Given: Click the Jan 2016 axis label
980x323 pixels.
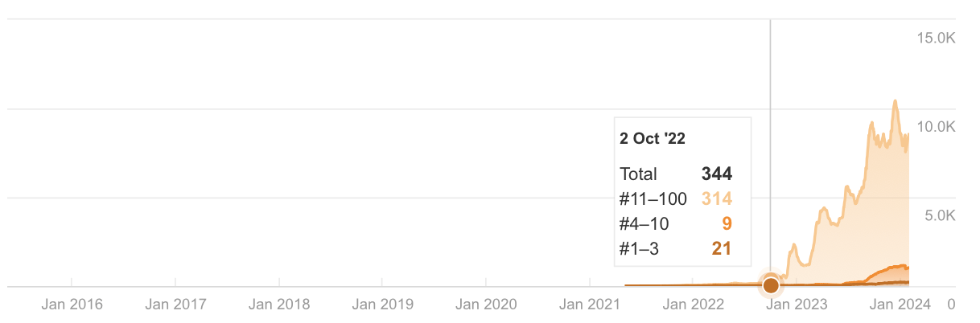Looking at the screenshot, I should coord(72,305).
